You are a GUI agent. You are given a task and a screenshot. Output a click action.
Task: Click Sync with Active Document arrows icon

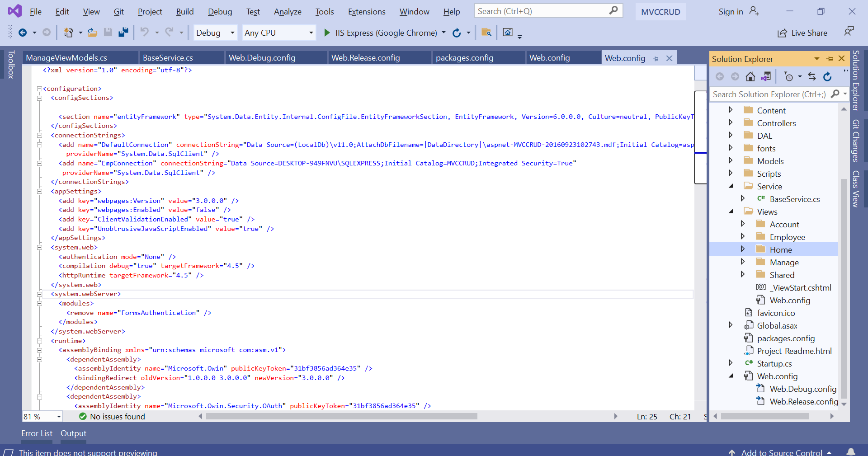(812, 77)
